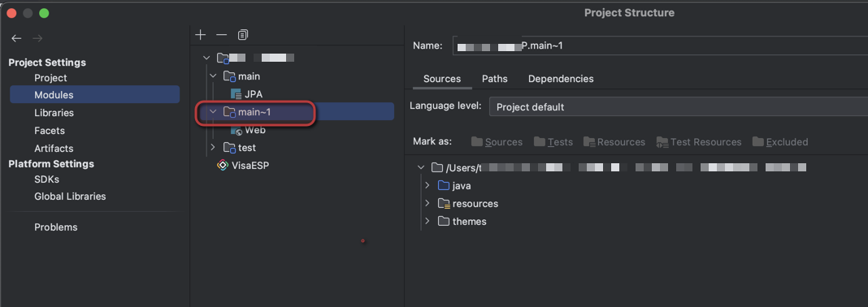This screenshot has width=868, height=307.
Task: Click the Project Settings heading
Action: click(x=47, y=63)
